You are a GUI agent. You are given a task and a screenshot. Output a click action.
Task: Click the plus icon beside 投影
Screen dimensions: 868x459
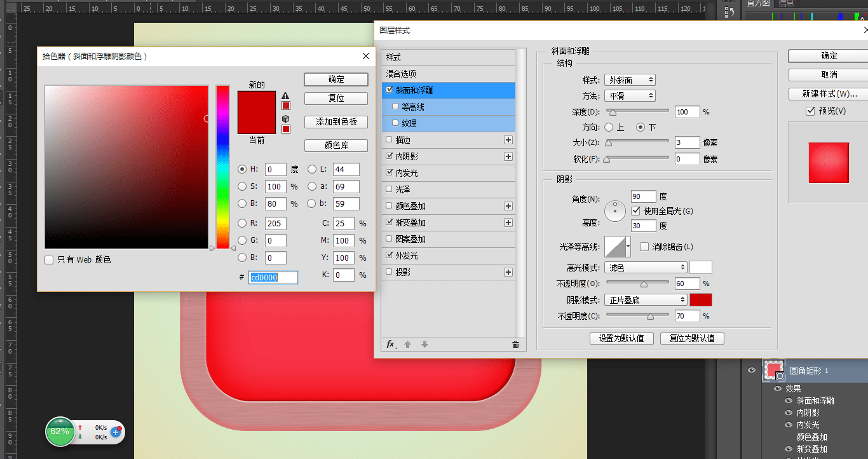508,272
